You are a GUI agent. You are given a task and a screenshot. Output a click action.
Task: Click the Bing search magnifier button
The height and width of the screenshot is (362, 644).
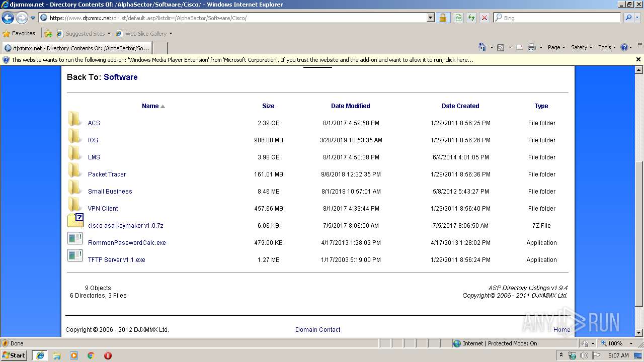tap(628, 18)
